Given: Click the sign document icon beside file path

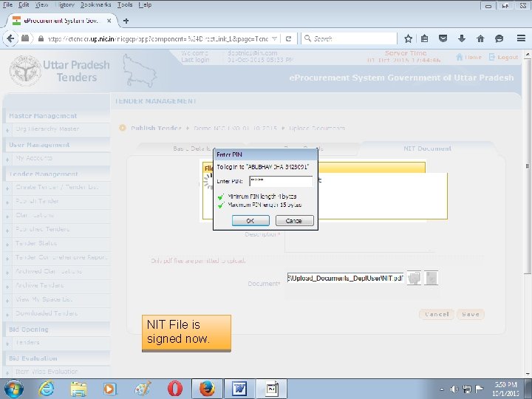Looking at the screenshot, I should tap(414, 278).
